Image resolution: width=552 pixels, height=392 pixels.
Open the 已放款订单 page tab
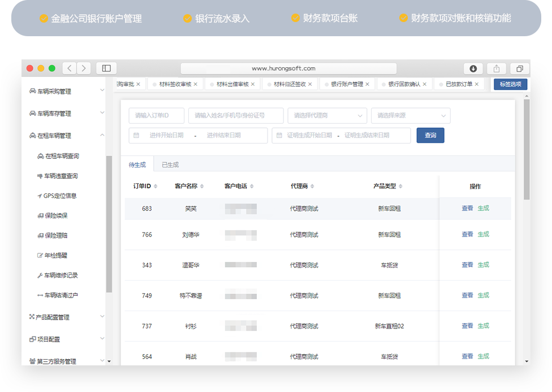pyautogui.click(x=458, y=84)
